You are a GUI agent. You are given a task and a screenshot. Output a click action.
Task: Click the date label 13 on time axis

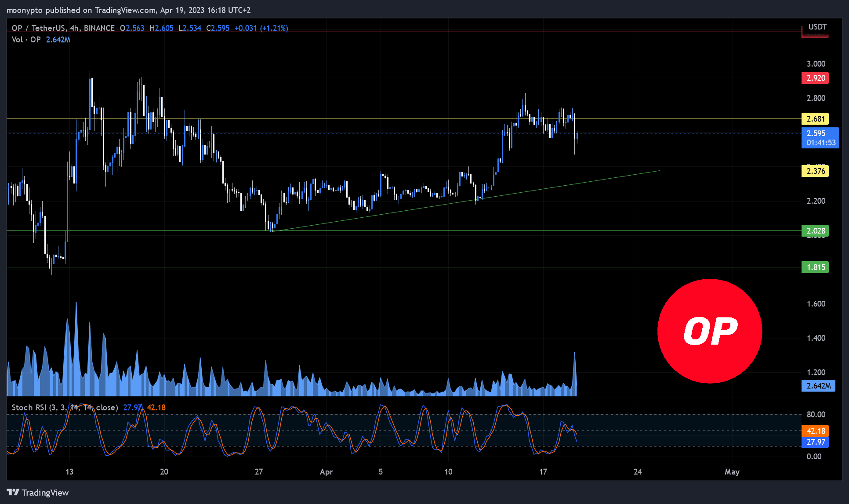tap(69, 472)
